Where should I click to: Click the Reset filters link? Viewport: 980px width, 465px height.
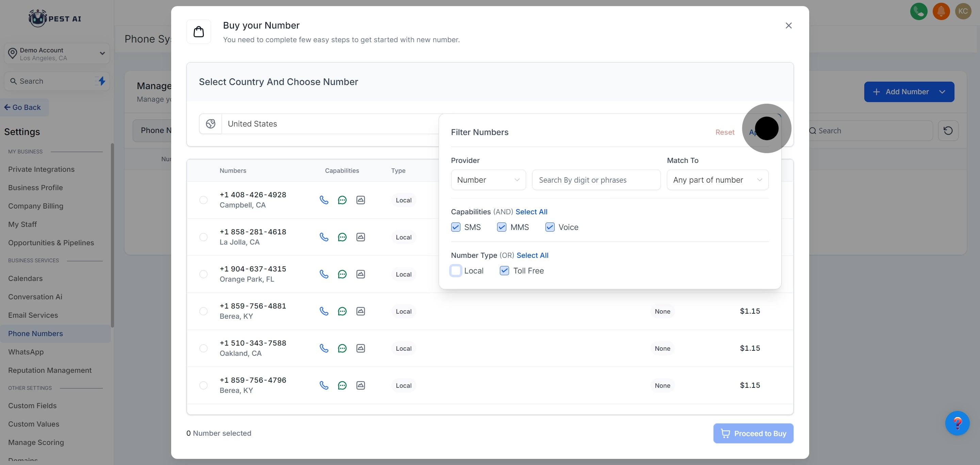(x=724, y=132)
